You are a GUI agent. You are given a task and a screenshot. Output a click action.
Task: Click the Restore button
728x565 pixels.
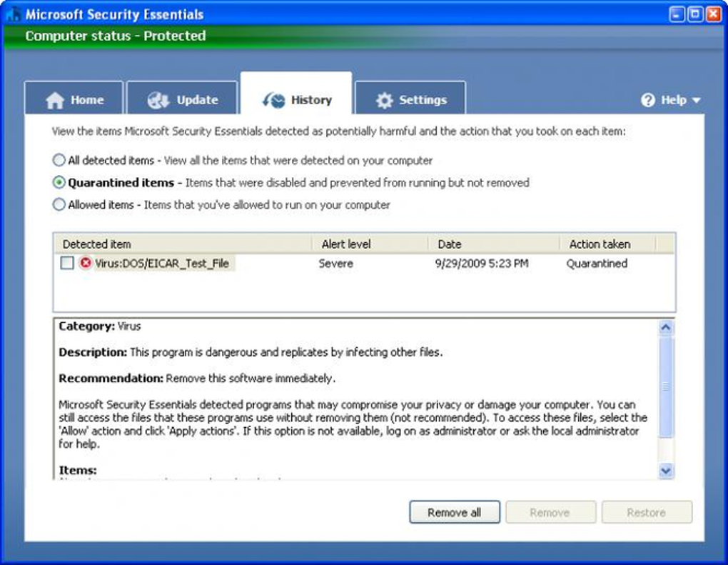click(x=647, y=512)
